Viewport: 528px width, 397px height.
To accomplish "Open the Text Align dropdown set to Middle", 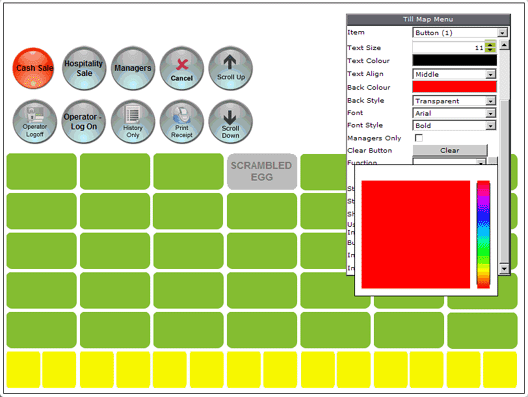I will point(454,74).
